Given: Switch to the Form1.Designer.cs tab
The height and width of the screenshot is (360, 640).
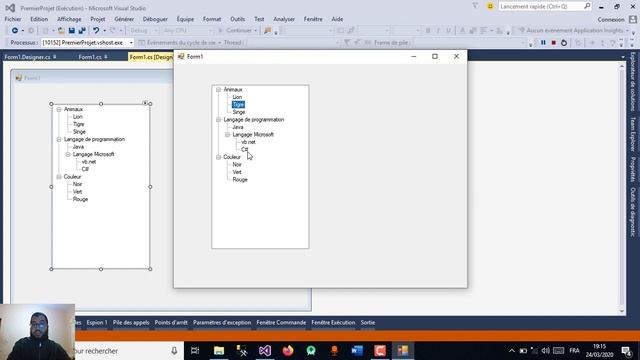Looking at the screenshot, I should pyautogui.click(x=27, y=57).
